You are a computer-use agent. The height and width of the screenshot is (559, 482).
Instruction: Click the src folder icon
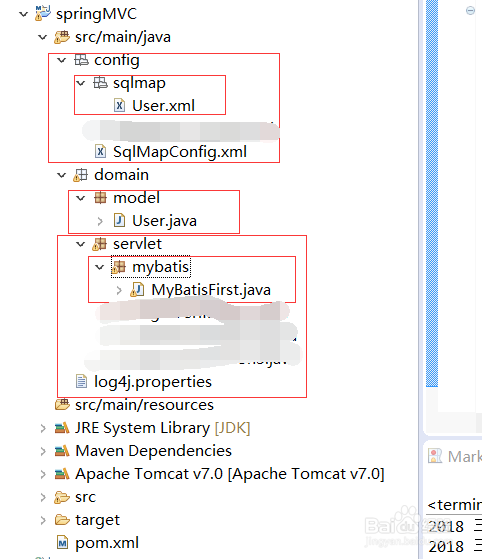point(62,497)
